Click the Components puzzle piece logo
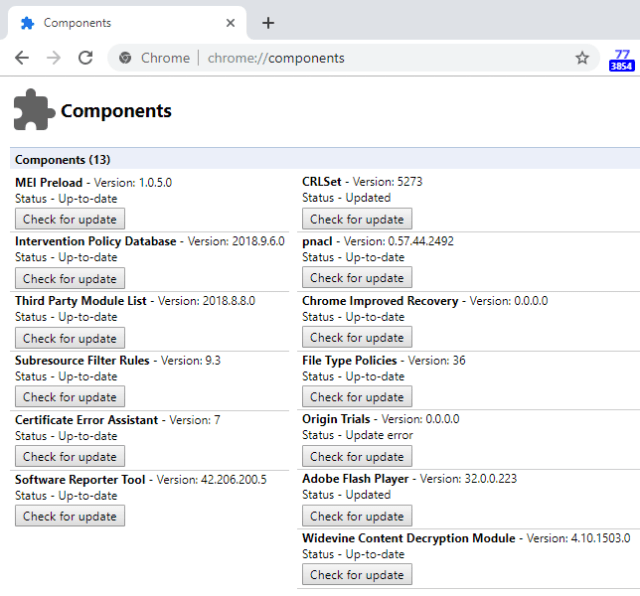This screenshot has width=640, height=596. coord(34,110)
